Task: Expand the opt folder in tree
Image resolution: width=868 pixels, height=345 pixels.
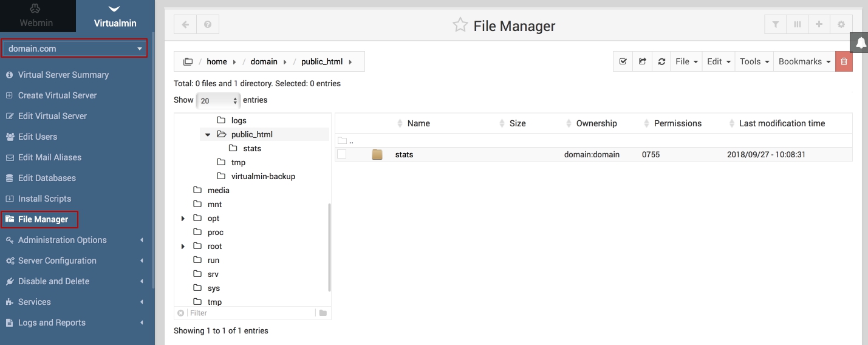Action: pos(183,219)
